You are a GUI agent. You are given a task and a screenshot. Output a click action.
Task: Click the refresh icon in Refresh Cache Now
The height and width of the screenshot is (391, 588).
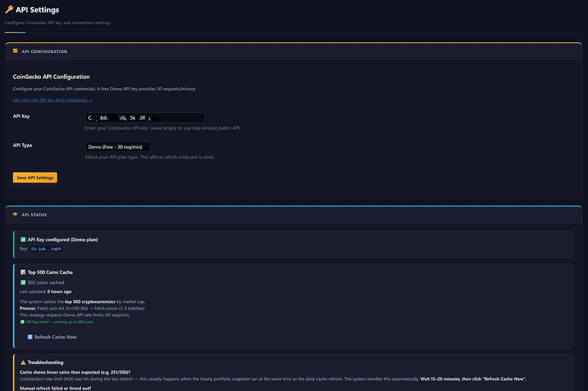30,337
